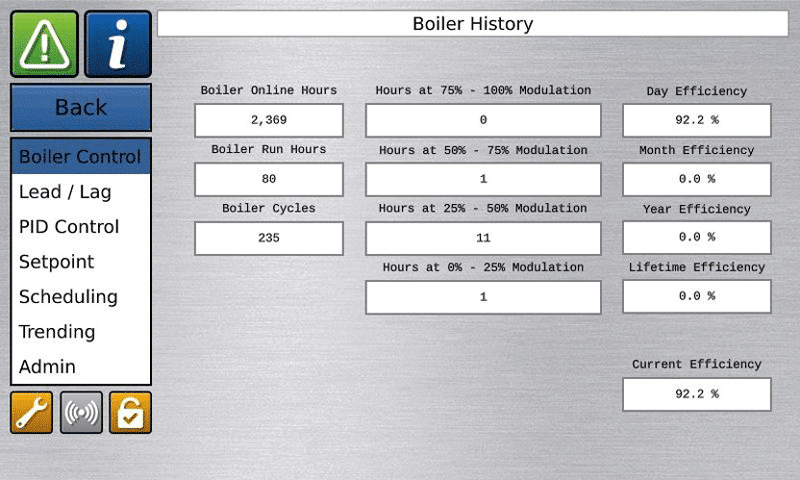Select the Day Efficiency value box
The image size is (800, 480).
[697, 120]
